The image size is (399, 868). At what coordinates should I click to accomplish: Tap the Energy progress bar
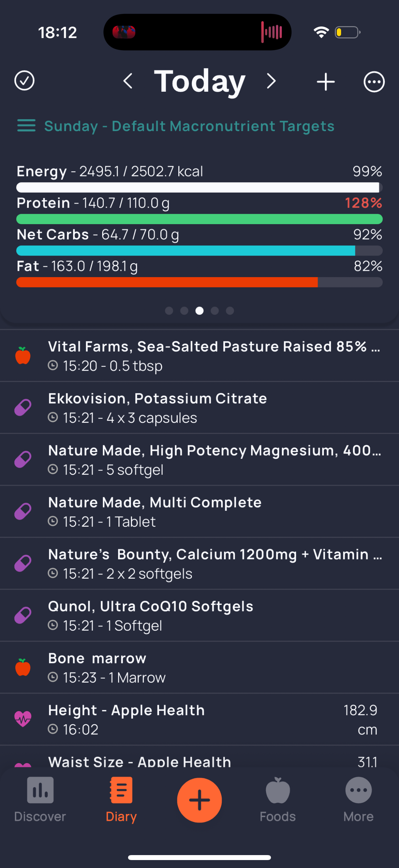[199, 187]
